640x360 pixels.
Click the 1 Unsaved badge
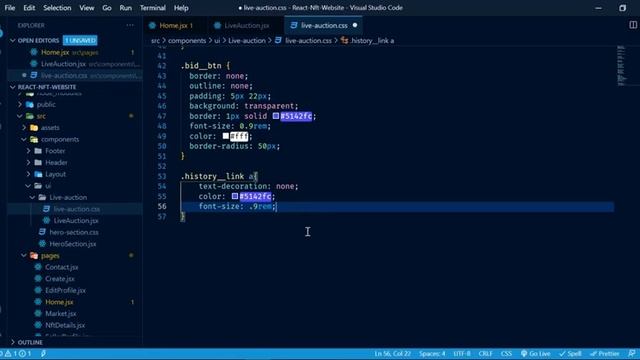pos(80,40)
